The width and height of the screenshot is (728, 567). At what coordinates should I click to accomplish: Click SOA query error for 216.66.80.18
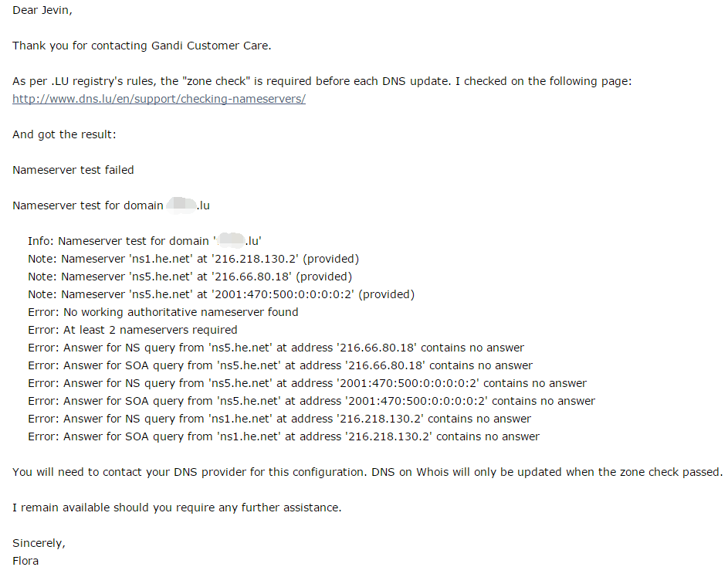point(280,365)
